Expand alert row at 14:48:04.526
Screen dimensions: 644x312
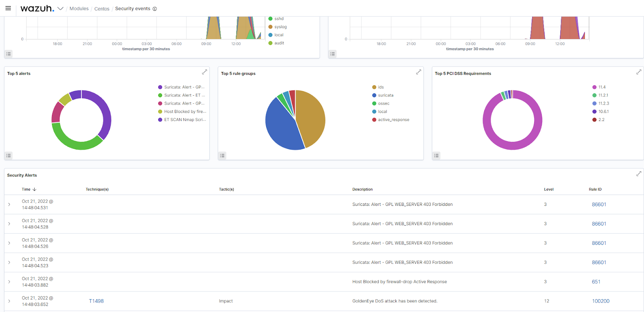click(x=9, y=243)
